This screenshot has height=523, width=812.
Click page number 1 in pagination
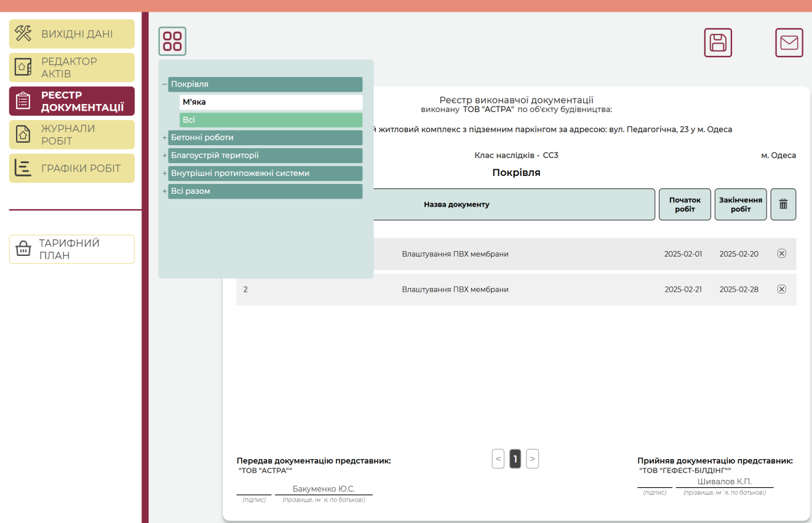coord(515,458)
